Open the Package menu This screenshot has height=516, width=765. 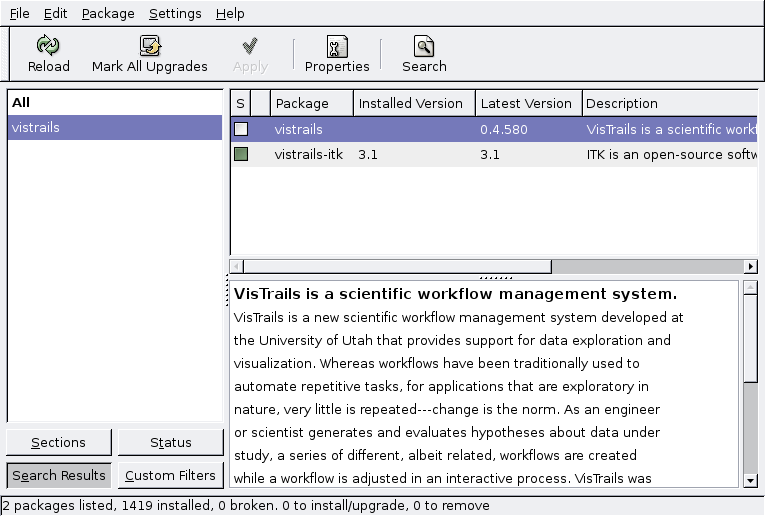[x=107, y=14]
